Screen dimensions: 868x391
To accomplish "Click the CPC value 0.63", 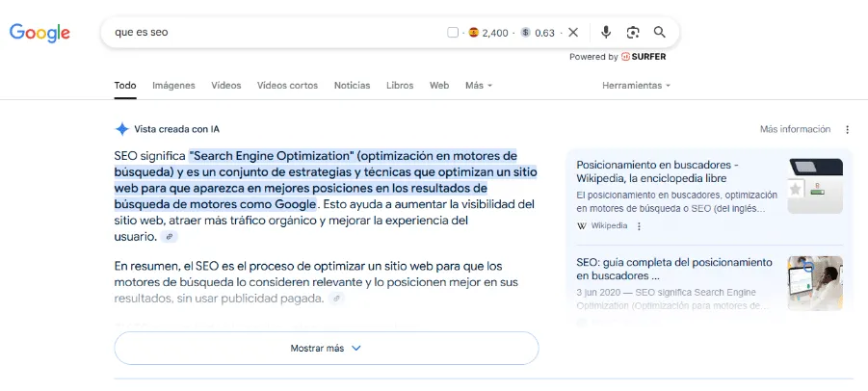I will (544, 33).
